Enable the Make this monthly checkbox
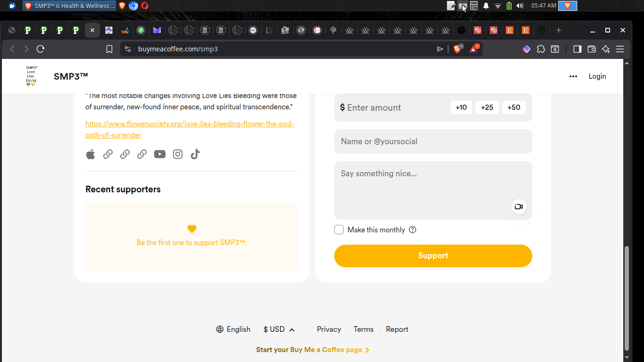Image resolution: width=644 pixels, height=362 pixels. pos(339,230)
